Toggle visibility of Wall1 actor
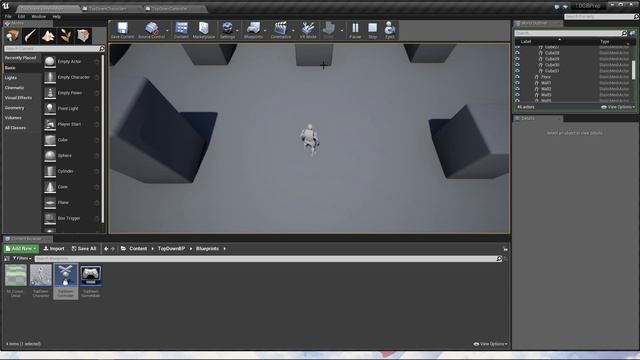The image size is (640, 360). click(x=517, y=83)
